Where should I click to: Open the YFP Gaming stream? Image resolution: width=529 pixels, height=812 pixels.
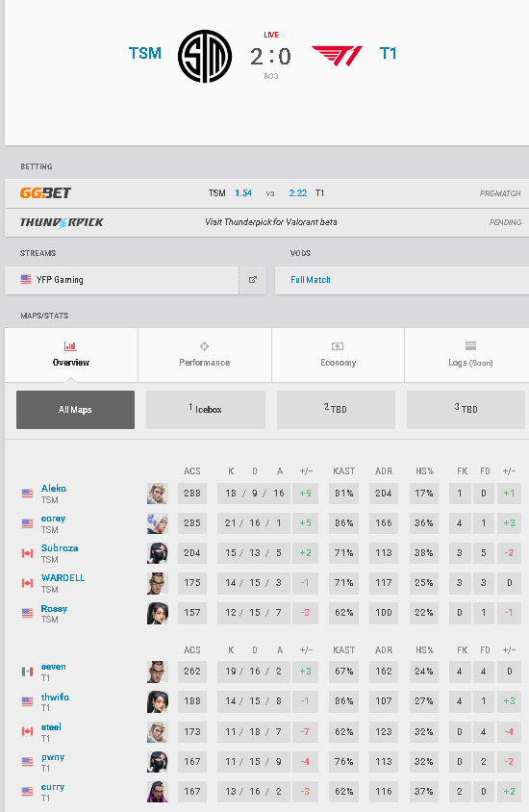click(121, 280)
